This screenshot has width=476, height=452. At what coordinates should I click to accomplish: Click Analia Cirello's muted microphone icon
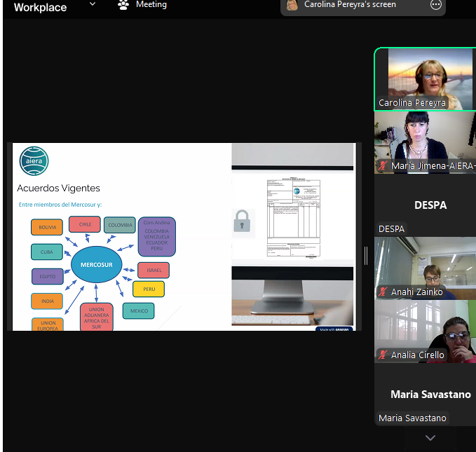click(383, 355)
